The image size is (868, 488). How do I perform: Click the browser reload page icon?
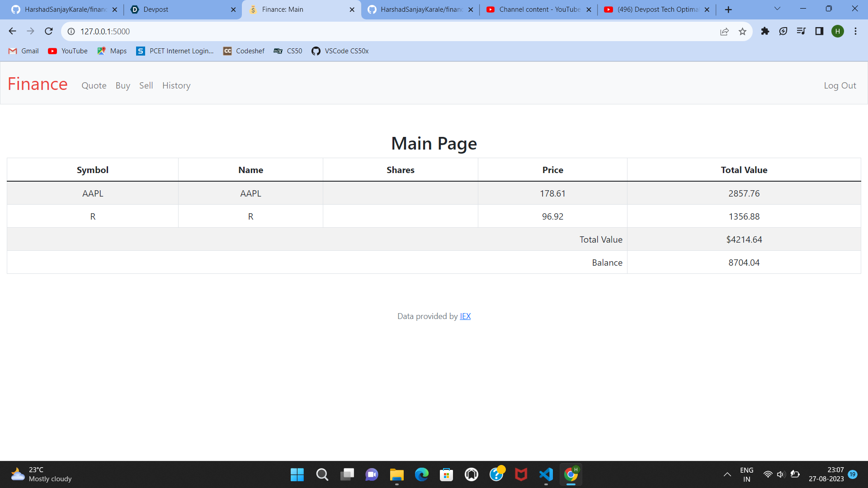pyautogui.click(x=49, y=31)
